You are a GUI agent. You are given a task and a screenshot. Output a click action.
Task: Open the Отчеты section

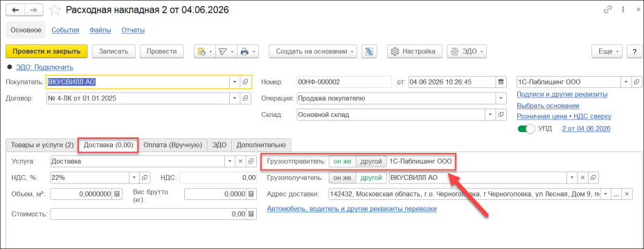(133, 30)
